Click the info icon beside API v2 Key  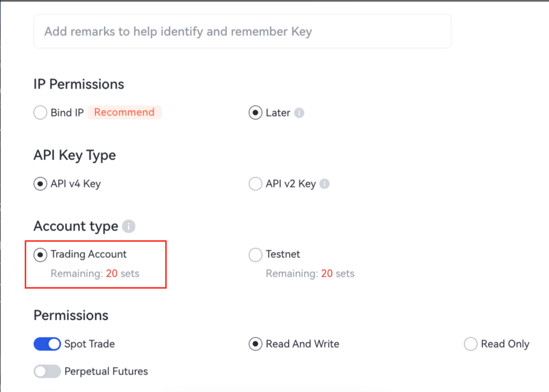[324, 184]
